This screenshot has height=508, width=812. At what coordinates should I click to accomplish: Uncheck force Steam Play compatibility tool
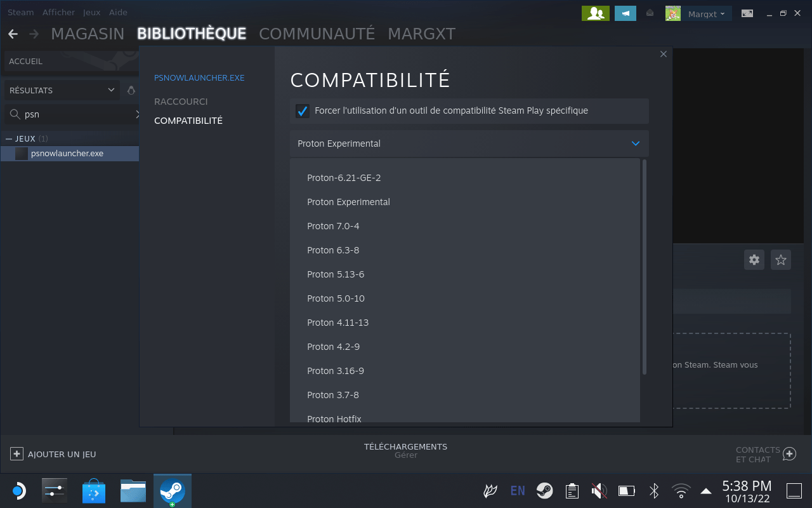[303, 111]
